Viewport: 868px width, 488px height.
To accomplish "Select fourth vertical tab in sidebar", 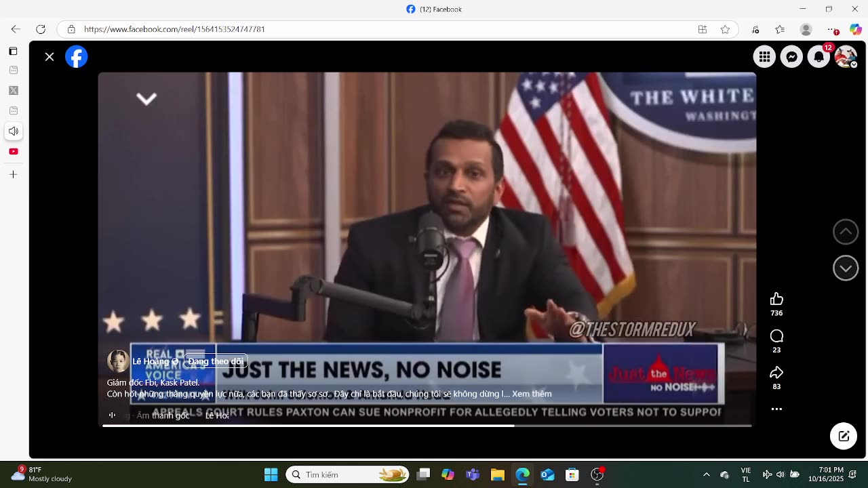I will 13,131.
